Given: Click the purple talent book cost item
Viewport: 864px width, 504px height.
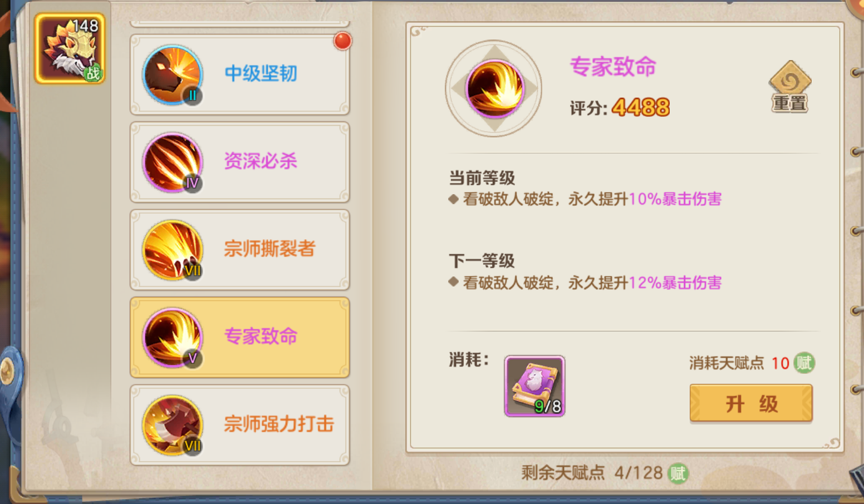Looking at the screenshot, I should tap(534, 386).
